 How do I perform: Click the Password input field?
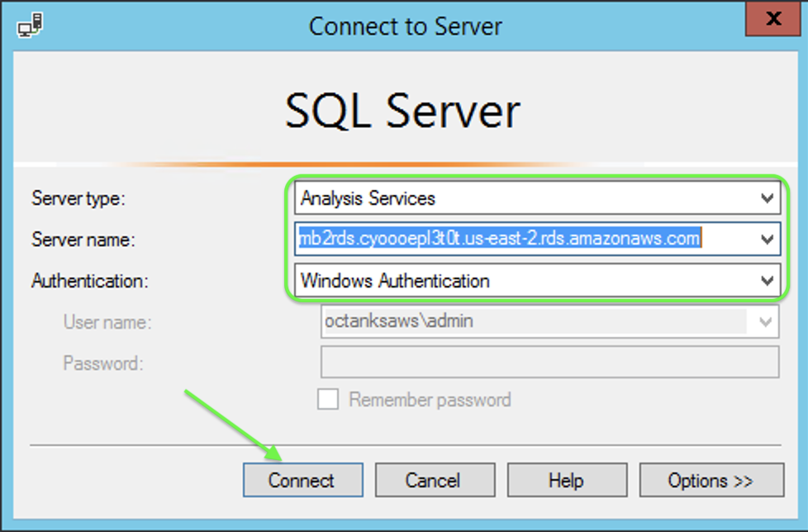point(550,363)
